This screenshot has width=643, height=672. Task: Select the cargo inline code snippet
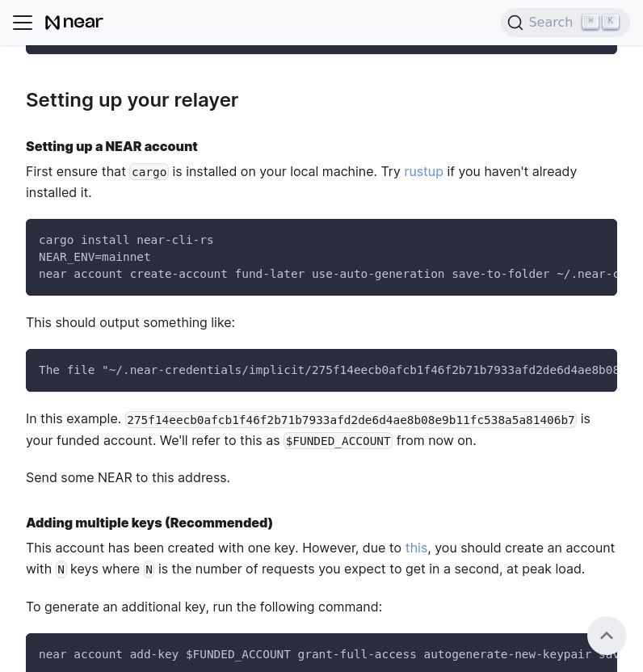(x=149, y=171)
